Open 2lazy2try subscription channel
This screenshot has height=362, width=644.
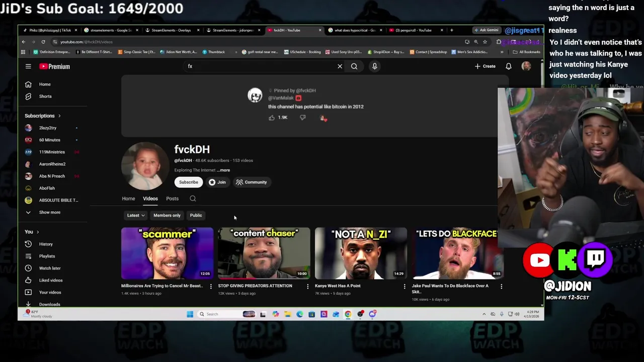(48, 128)
